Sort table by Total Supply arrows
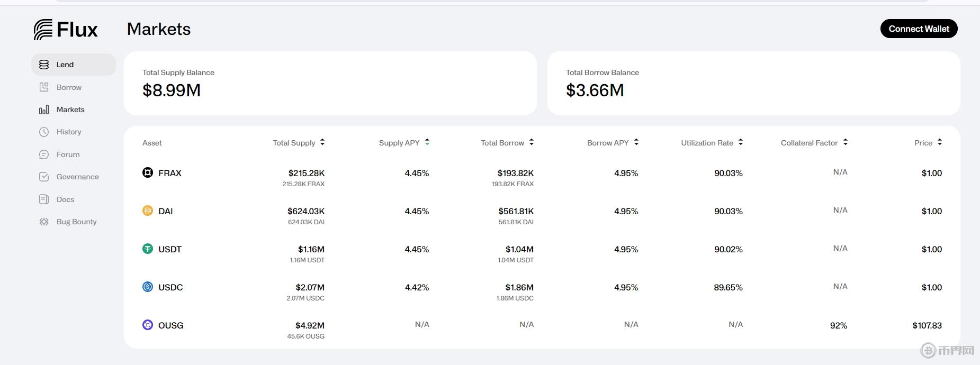Viewport: 980px width, 365px height. [322, 142]
